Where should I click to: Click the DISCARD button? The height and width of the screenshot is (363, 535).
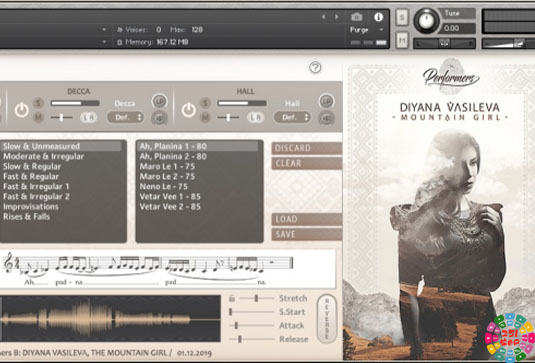click(x=307, y=148)
